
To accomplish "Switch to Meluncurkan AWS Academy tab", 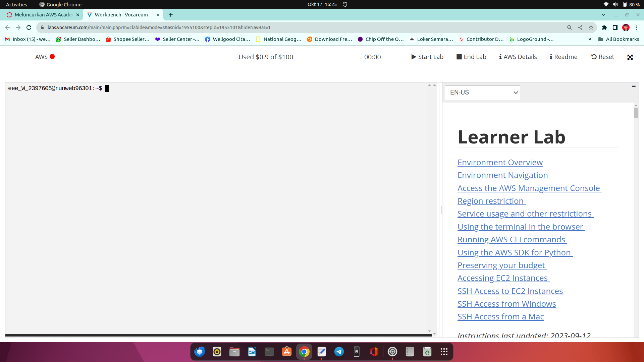I will (43, 15).
